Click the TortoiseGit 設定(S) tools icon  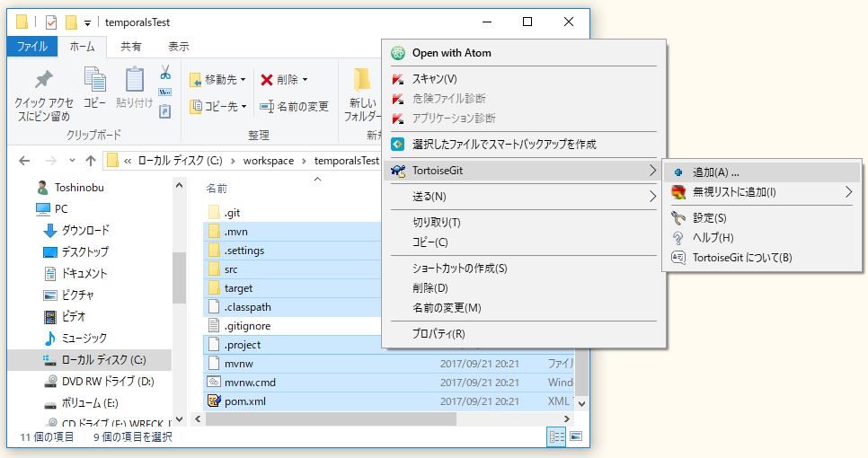tap(678, 218)
